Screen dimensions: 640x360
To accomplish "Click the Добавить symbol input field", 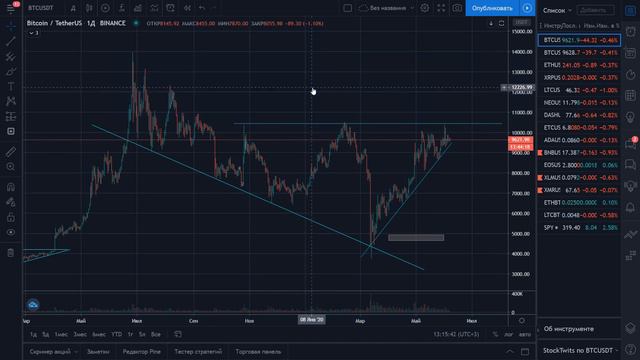I will click(596, 10).
